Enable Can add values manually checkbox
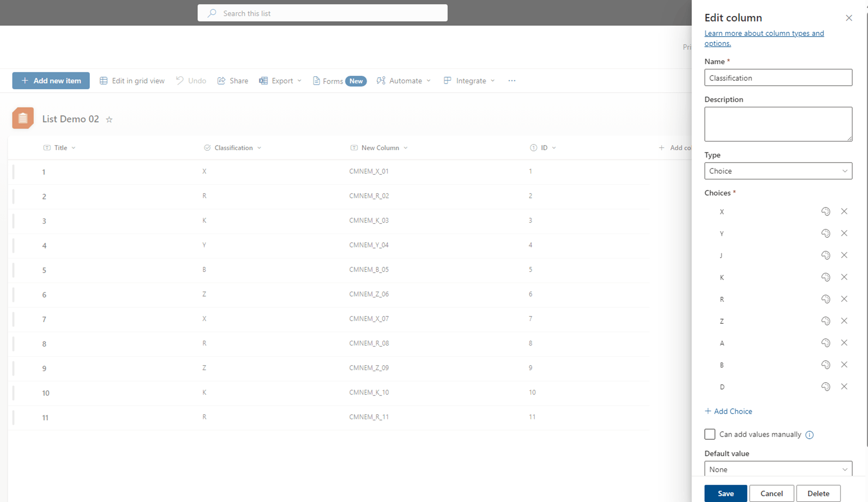Viewport: 868px width, 502px height. (710, 434)
